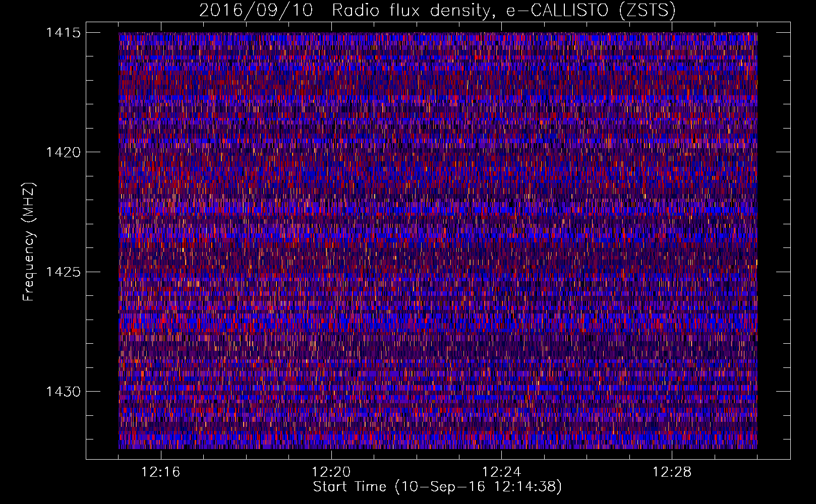Click the "12:16" time axis label

coord(160,472)
